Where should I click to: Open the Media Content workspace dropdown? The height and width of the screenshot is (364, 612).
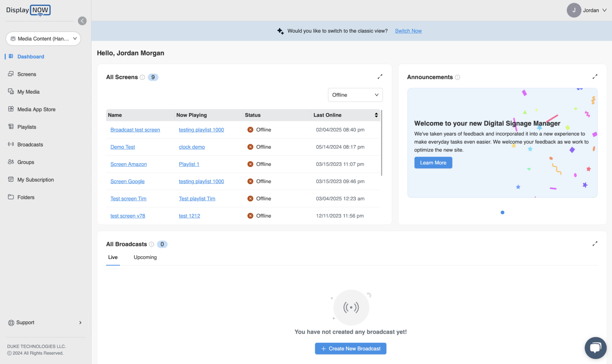[43, 39]
